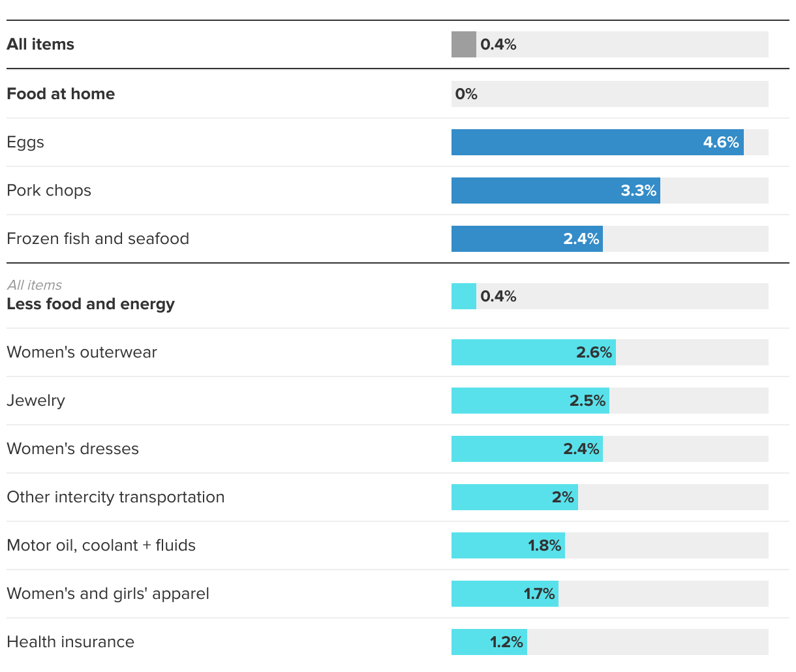This screenshot has height=672, width=796.
Task: Click the Women's outerwear 2.6% bar
Action: (x=533, y=352)
